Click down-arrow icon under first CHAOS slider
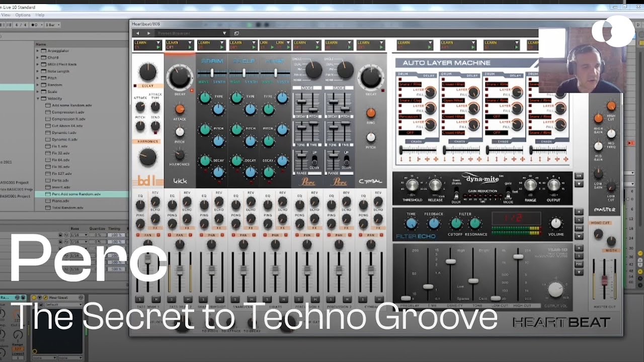The height and width of the screenshot is (362, 644). coord(402,159)
